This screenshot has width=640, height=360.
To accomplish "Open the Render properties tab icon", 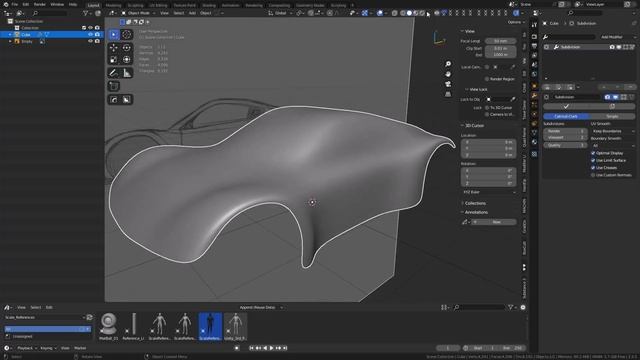I will tap(534, 37).
